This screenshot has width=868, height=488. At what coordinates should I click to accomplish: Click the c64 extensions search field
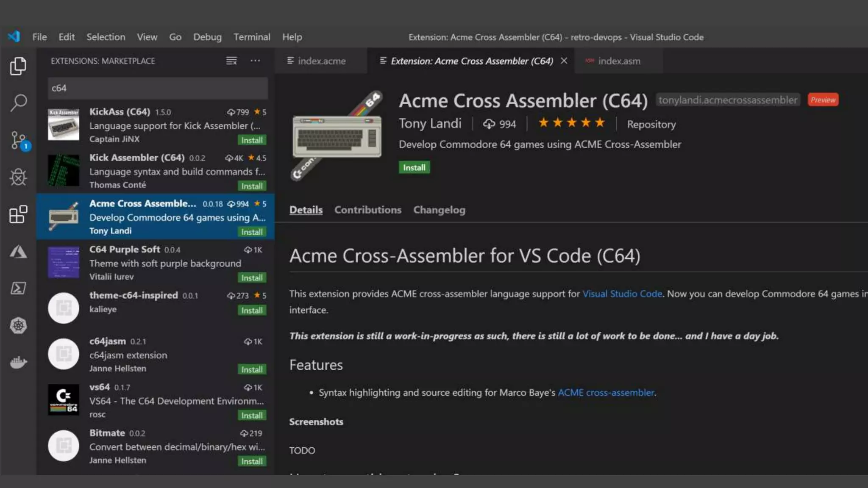tap(158, 88)
